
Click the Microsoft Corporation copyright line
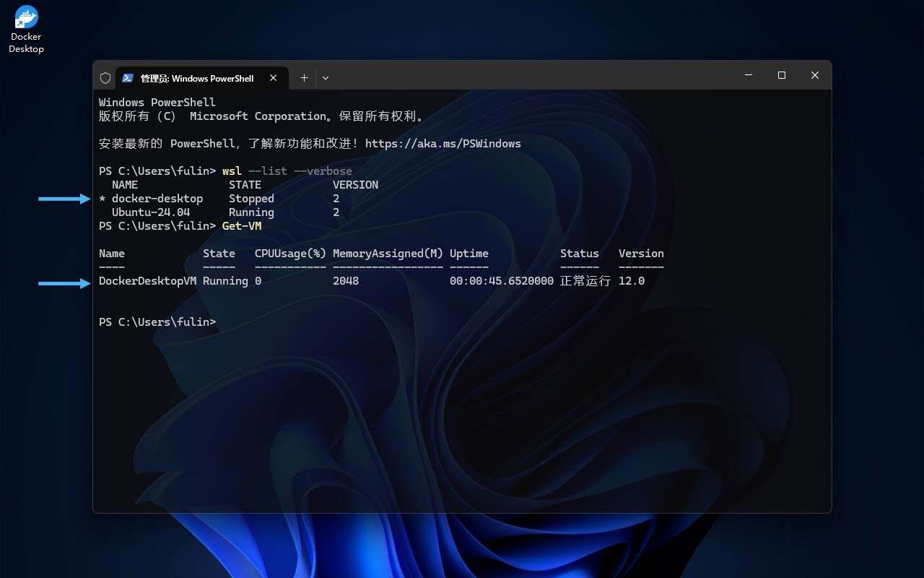click(x=261, y=116)
